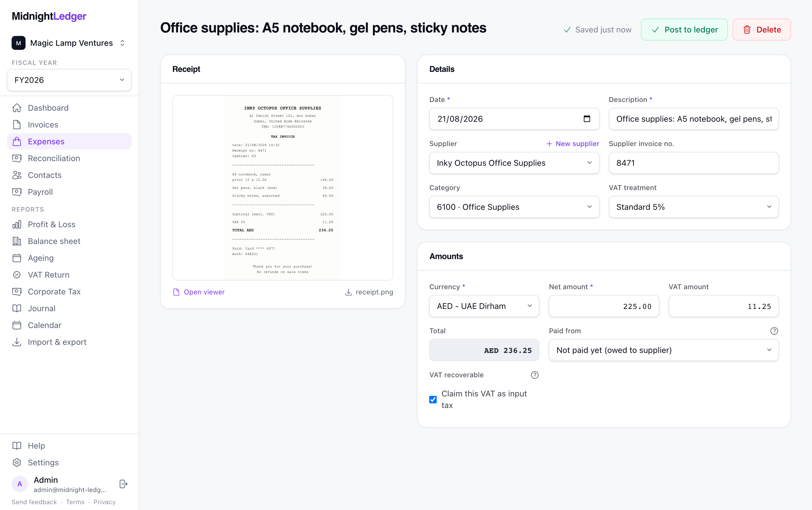Navigate to Journal report
Image resolution: width=812 pixels, height=510 pixels.
69,309
